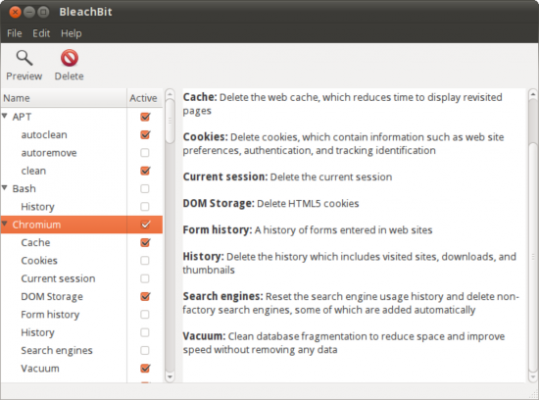Click the up arrow on the description scrollbar

point(532,93)
